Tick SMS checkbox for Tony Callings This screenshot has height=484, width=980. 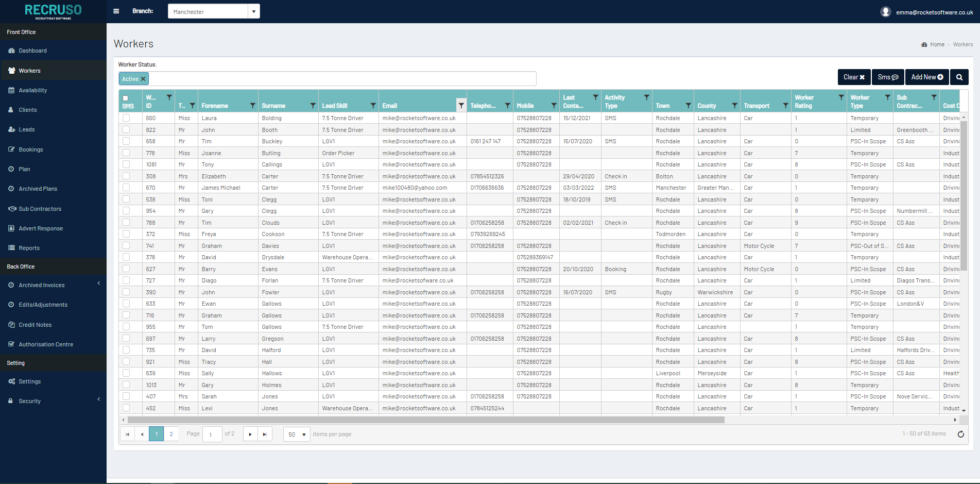pos(126,164)
